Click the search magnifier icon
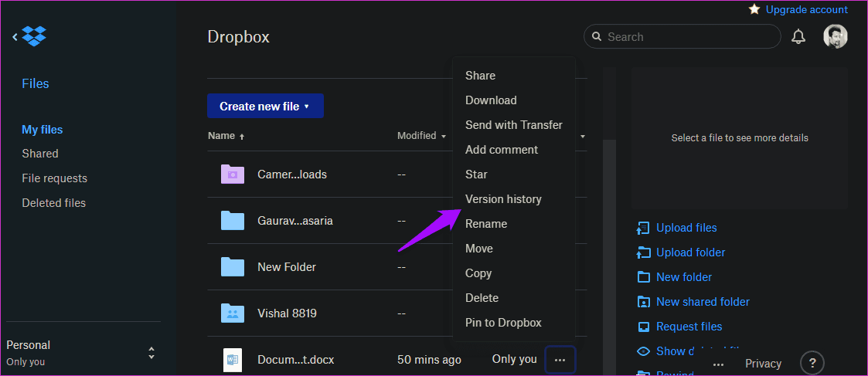Viewport: 868px width, 376px height. 596,36
